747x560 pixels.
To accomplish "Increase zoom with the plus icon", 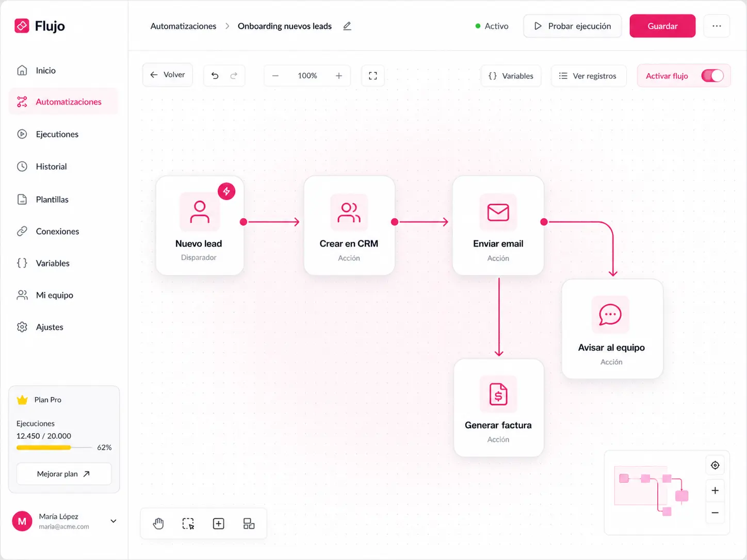I will 339,76.
